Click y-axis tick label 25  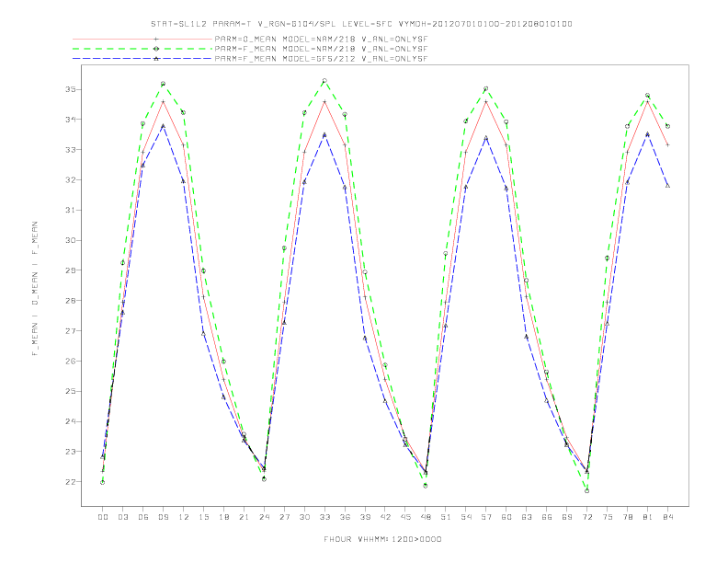coord(71,391)
